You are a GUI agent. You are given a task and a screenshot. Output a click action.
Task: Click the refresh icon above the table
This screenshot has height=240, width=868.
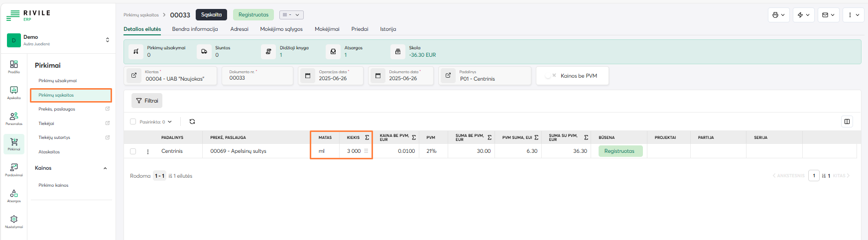(192, 121)
